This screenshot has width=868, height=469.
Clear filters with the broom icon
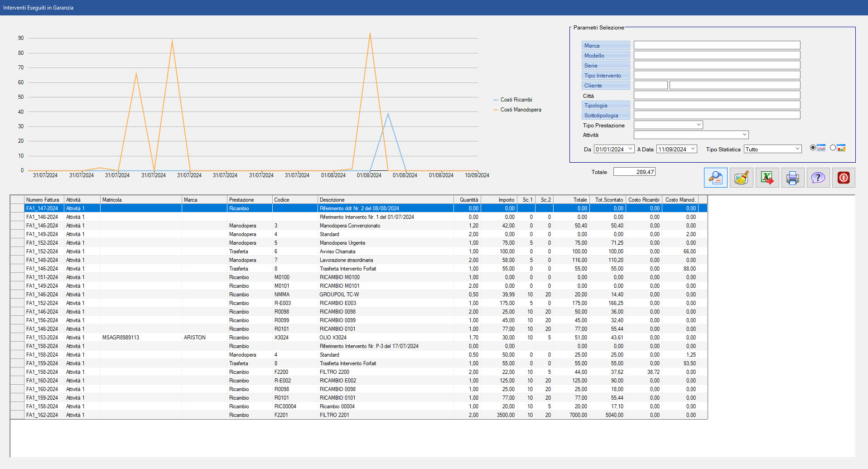coord(741,178)
